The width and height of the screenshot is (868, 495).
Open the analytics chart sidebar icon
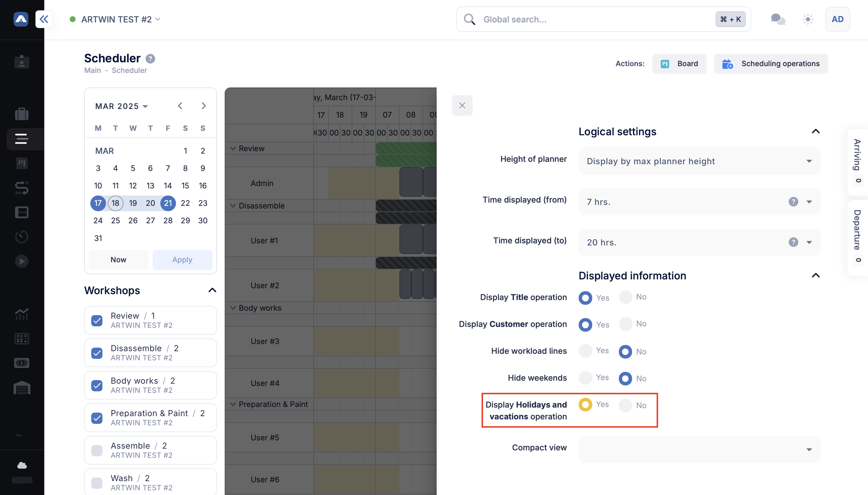[x=22, y=314]
